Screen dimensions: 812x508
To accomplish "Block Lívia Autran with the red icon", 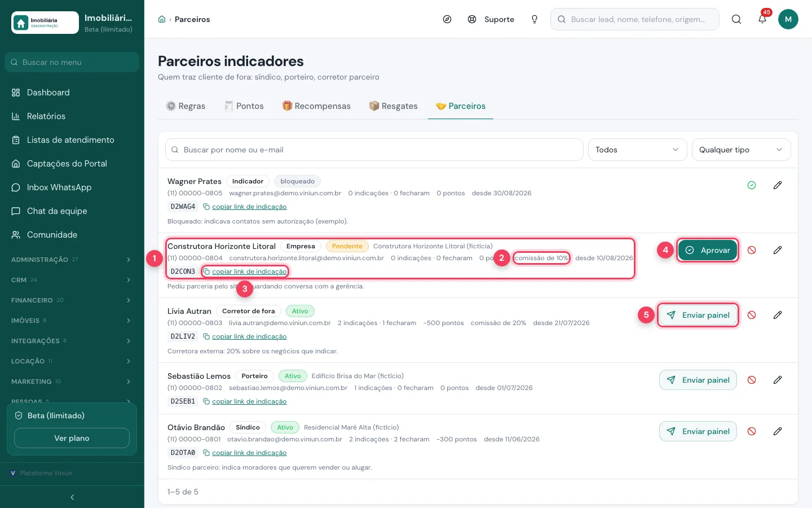I will [x=752, y=315].
